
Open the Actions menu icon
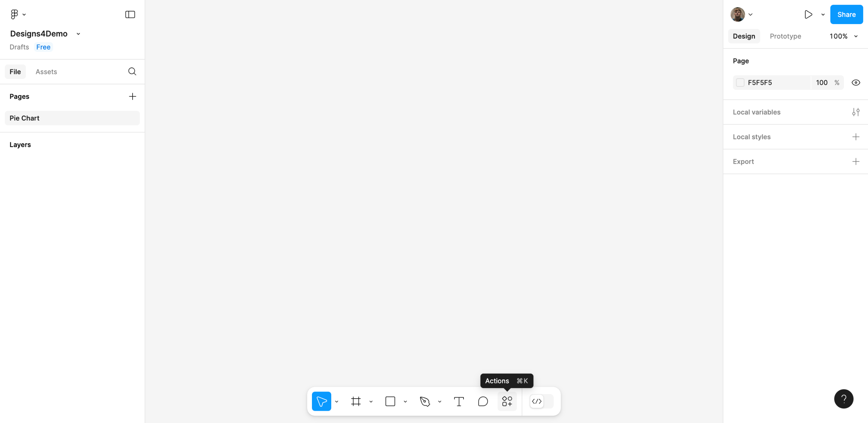click(x=507, y=401)
